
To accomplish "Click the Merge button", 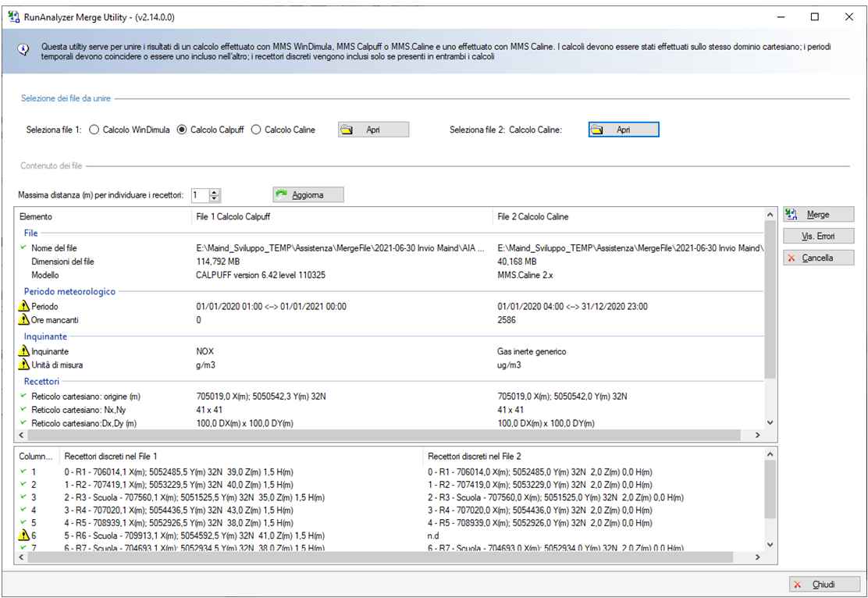I will pyautogui.click(x=819, y=214).
